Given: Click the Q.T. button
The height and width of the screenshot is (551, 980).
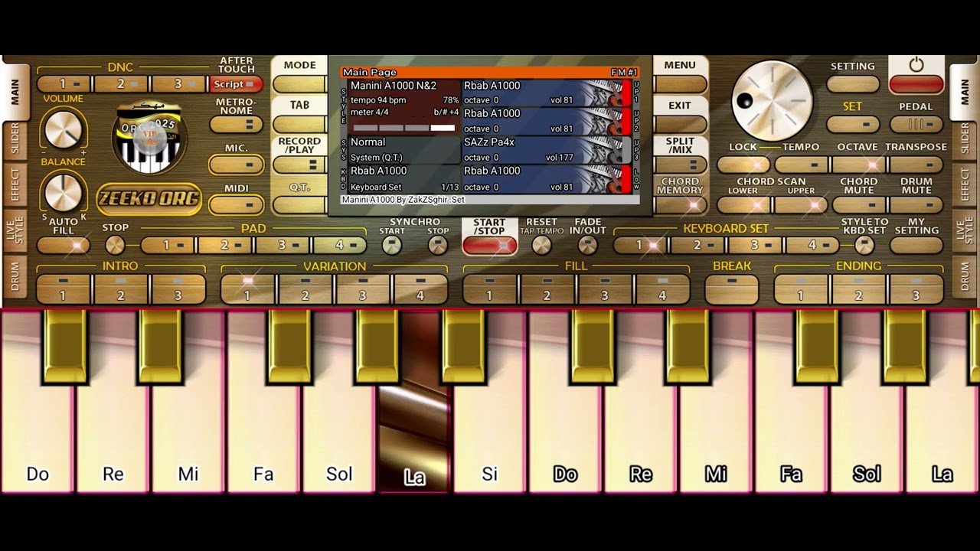Looking at the screenshot, I should [x=299, y=204].
